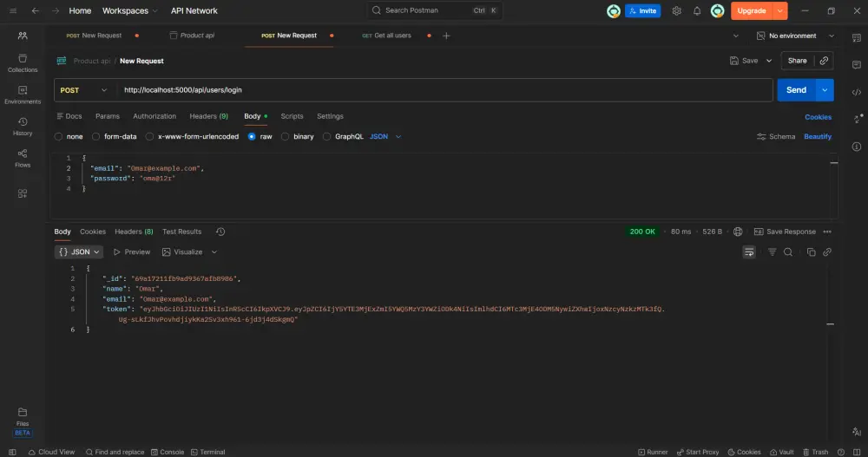Open the settings gear icon
The image size is (868, 457).
(676, 10)
